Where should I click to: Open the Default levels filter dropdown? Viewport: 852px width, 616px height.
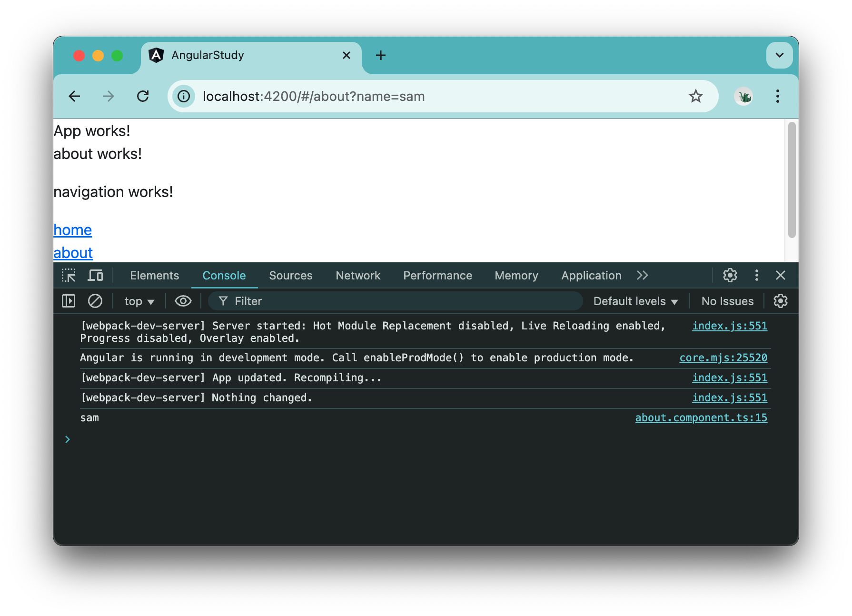(635, 301)
